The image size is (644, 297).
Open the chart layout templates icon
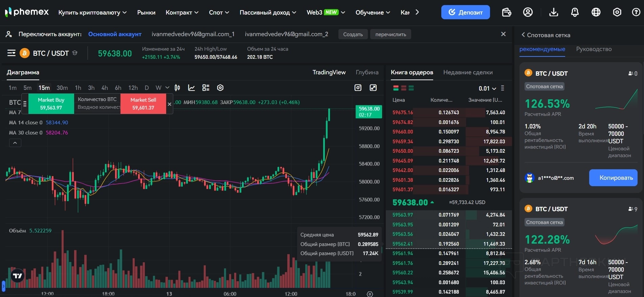tap(206, 88)
